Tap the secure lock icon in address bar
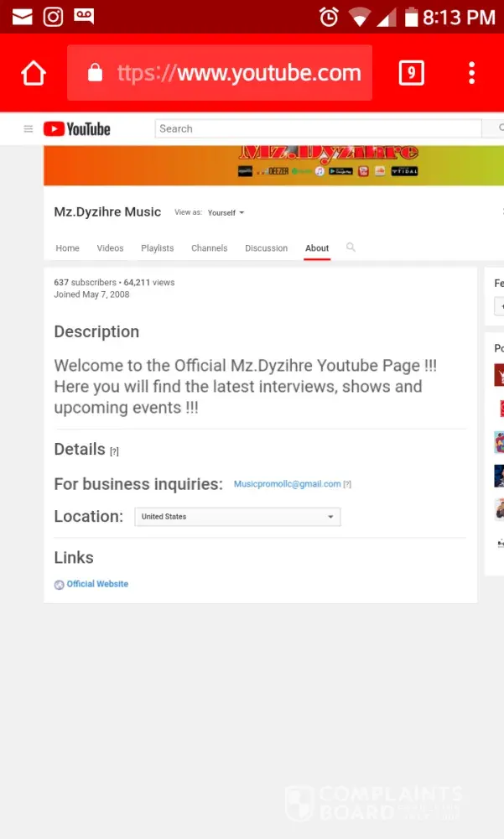 click(95, 74)
